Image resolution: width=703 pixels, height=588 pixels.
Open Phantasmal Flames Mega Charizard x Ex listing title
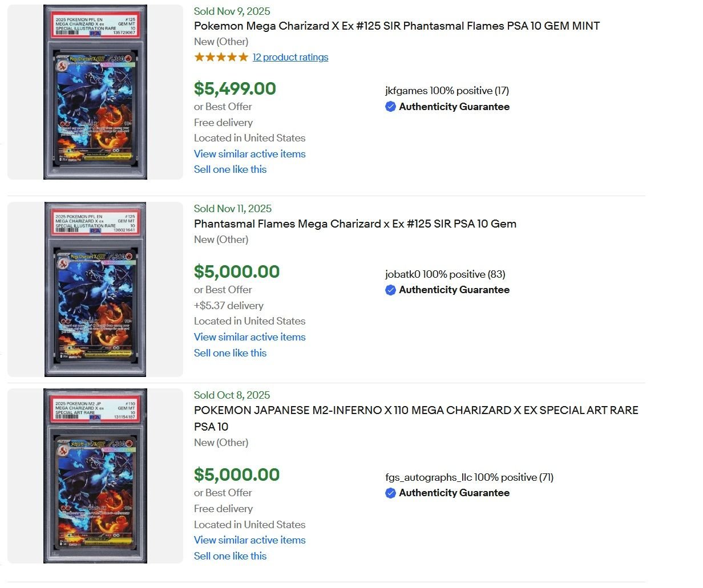(355, 224)
